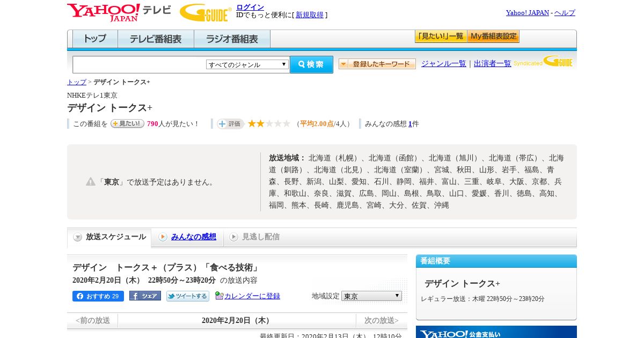Switch to みんなの感想 tab
This screenshot has height=338, width=644.
187,237
